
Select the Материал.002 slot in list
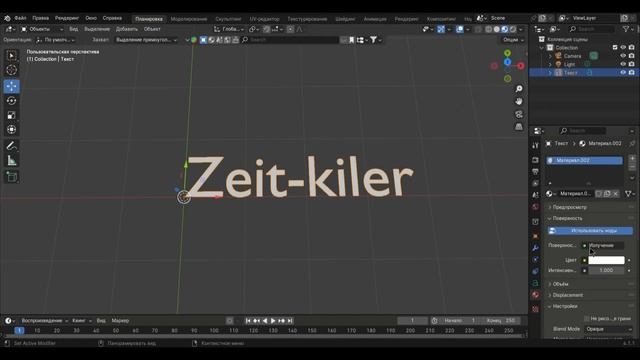[x=584, y=160]
